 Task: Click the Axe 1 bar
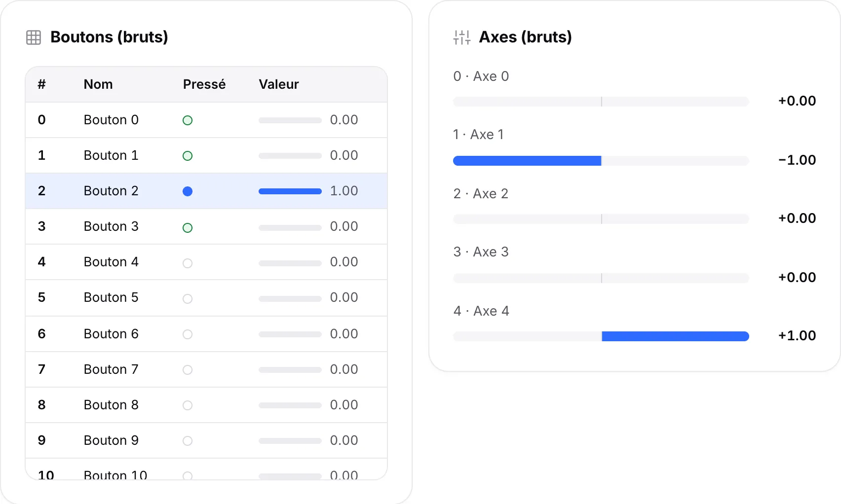(601, 161)
